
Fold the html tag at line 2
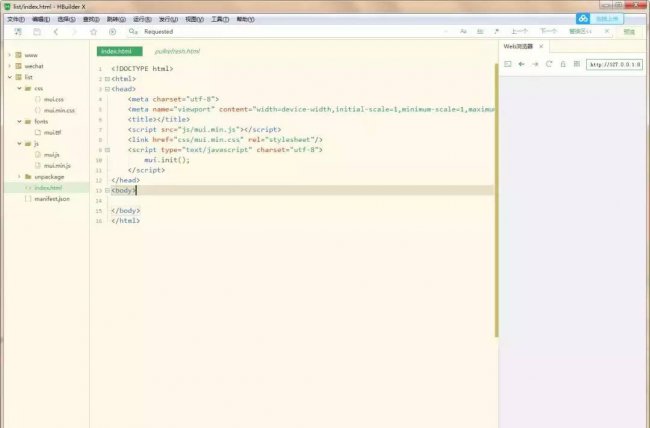click(107, 79)
